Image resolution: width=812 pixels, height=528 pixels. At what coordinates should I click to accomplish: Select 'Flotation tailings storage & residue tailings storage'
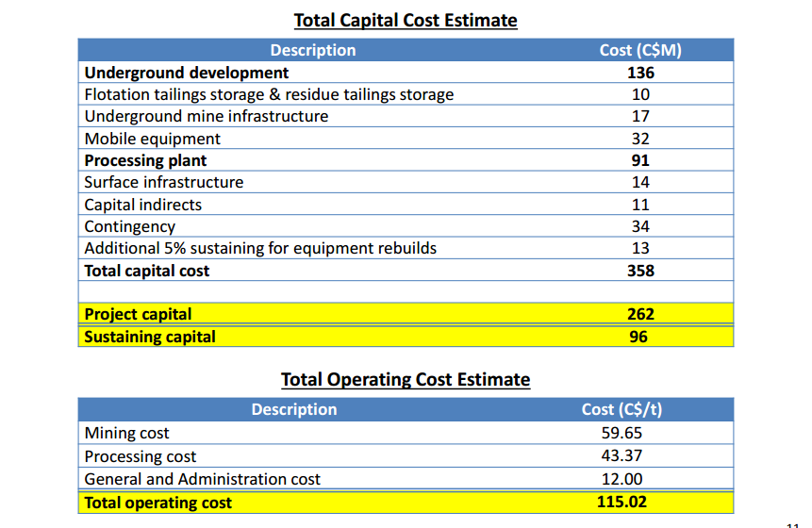pos(269,94)
